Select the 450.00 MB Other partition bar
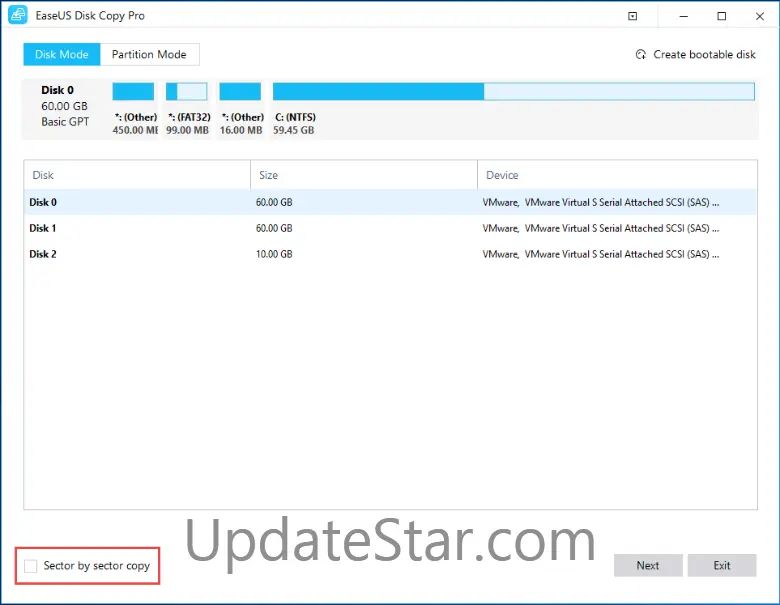The width and height of the screenshot is (780, 605). point(133,92)
